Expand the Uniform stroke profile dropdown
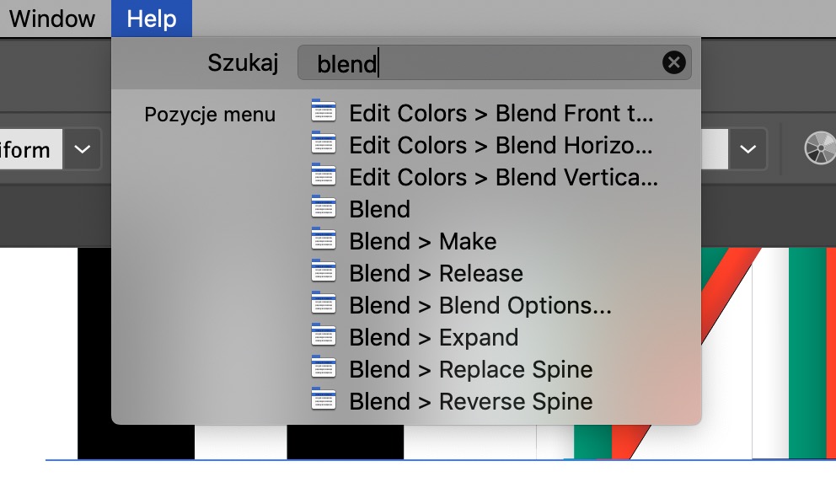This screenshot has width=836, height=504. click(x=82, y=149)
